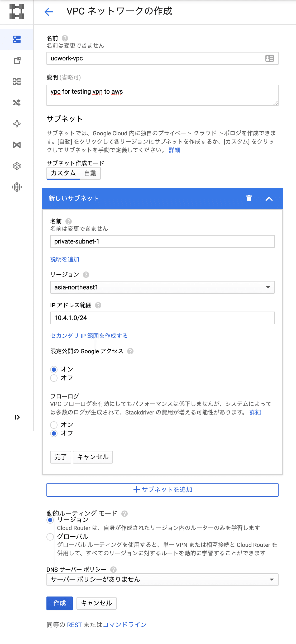Click help icon for 動的ルーティング モード
296x644 pixels.
pos(125,514)
